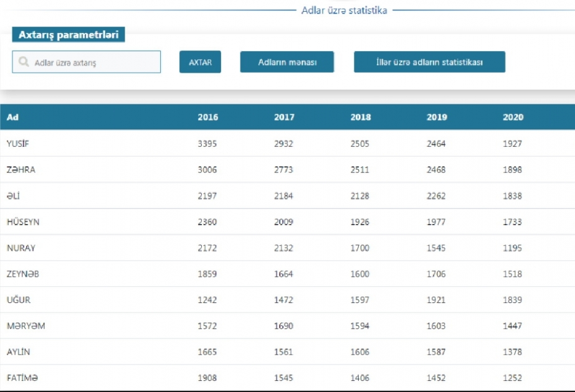Select the name HÜSEYN in the table
Viewport: 575px width, 392px height.
pos(22,222)
